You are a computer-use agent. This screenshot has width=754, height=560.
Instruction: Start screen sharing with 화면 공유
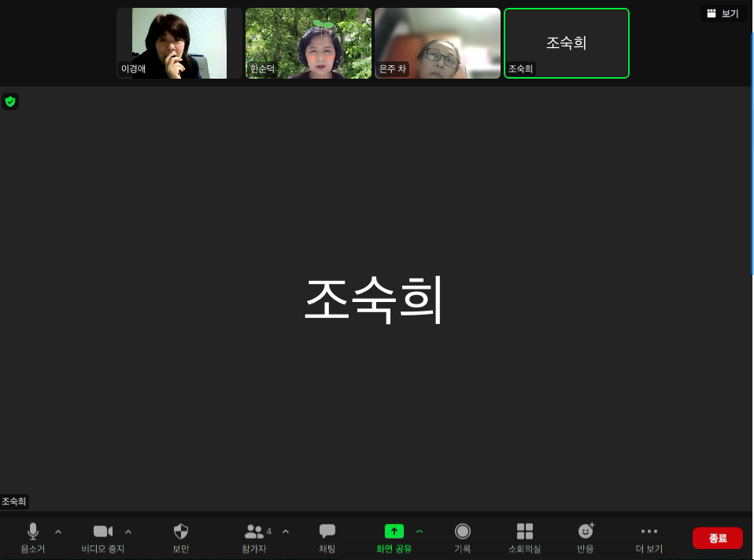pos(394,538)
